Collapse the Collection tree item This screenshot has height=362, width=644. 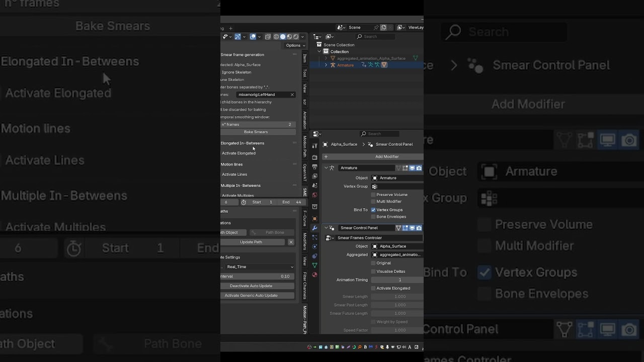point(319,52)
